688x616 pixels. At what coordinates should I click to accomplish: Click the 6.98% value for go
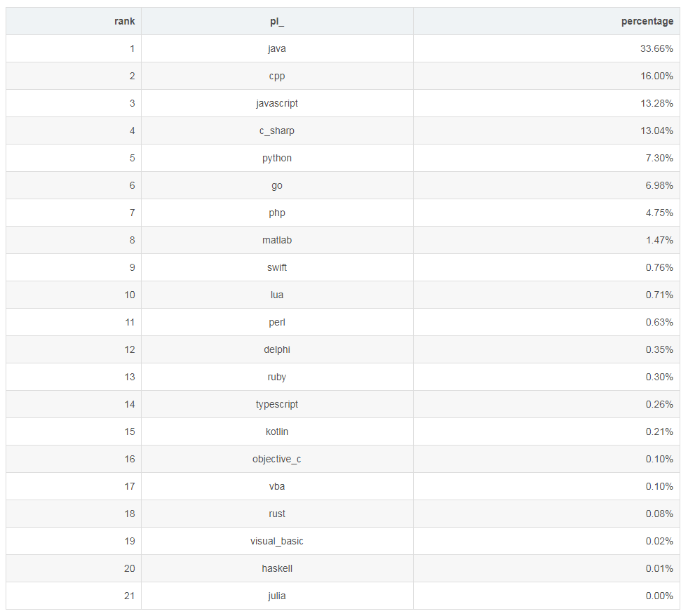tap(659, 185)
